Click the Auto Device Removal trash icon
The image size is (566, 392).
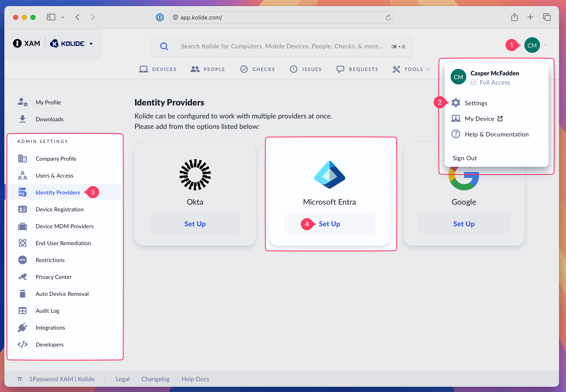[x=22, y=294]
